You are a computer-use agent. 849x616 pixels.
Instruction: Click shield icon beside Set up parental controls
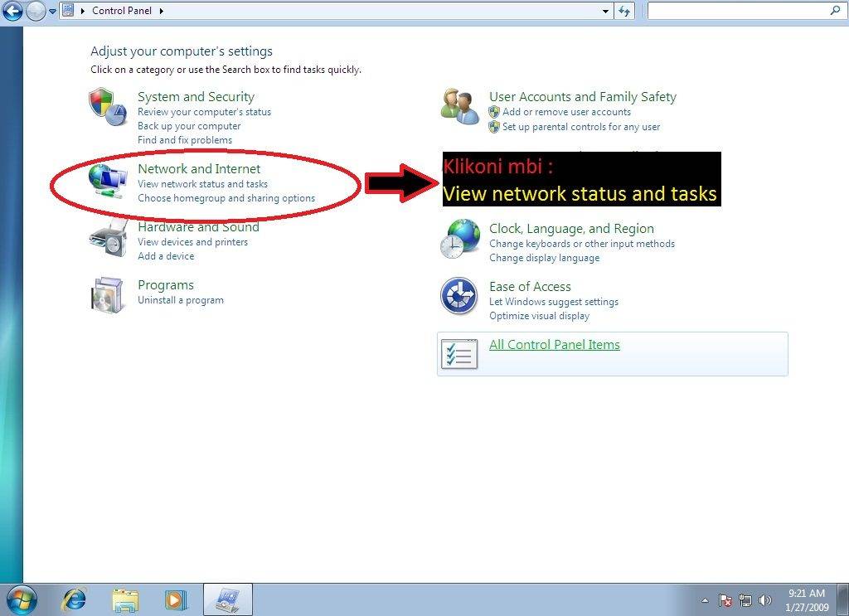[494, 127]
